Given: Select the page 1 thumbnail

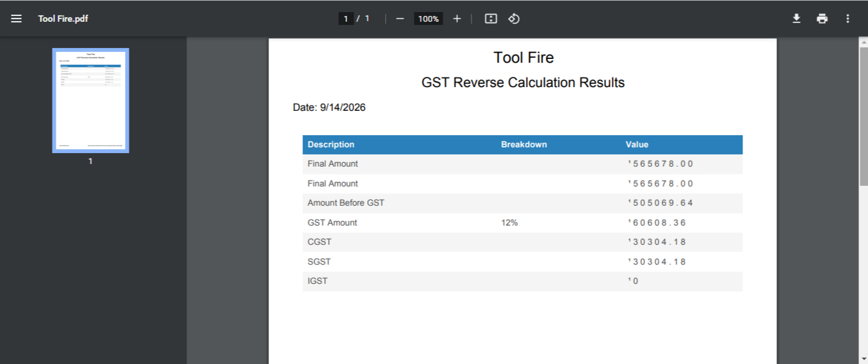Looking at the screenshot, I should [x=90, y=101].
